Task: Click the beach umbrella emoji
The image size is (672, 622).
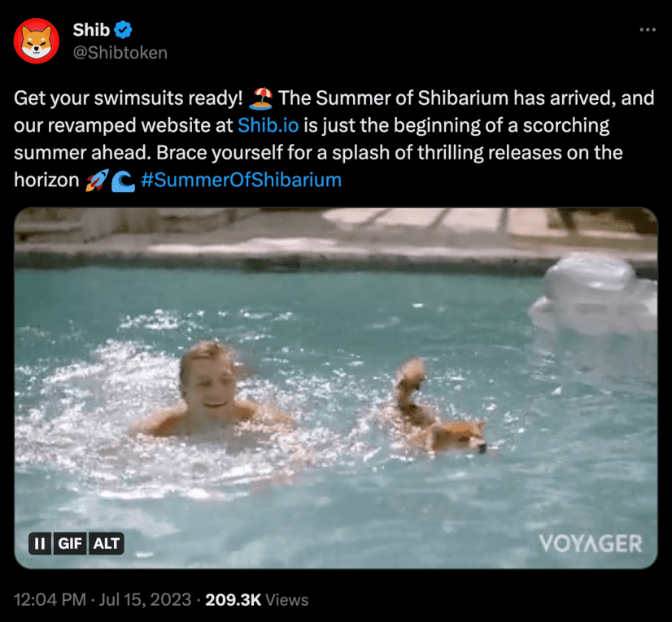Action: [260, 98]
